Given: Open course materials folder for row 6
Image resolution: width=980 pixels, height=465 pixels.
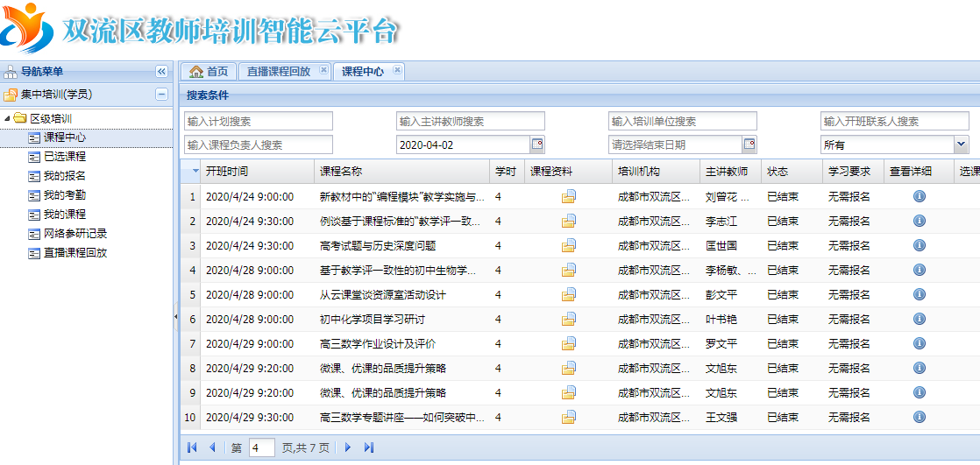Looking at the screenshot, I should click(569, 320).
